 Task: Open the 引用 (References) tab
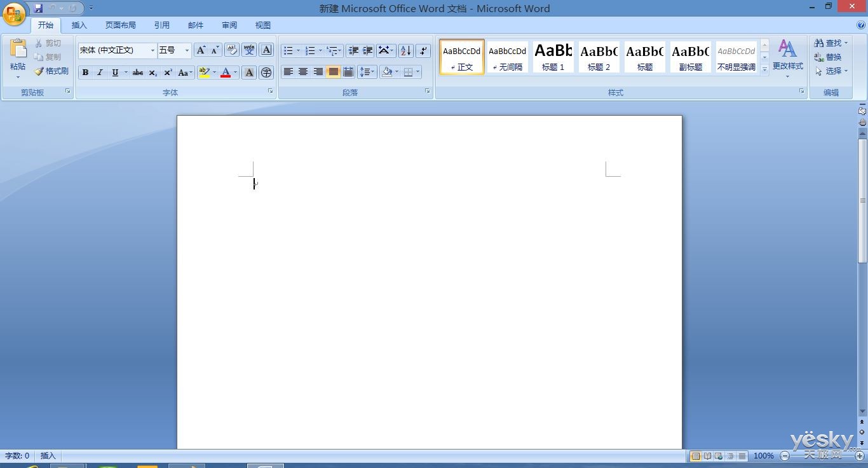(x=162, y=25)
